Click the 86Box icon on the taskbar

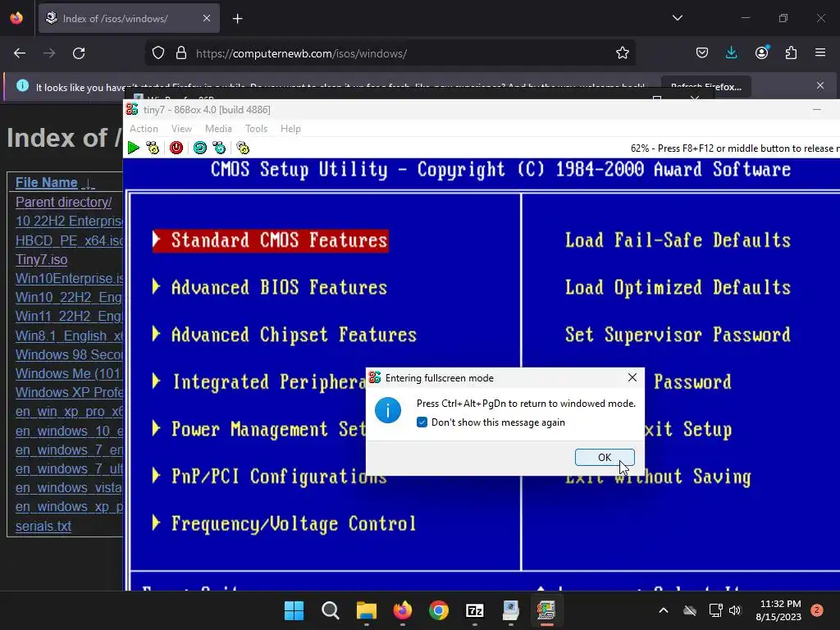point(546,610)
